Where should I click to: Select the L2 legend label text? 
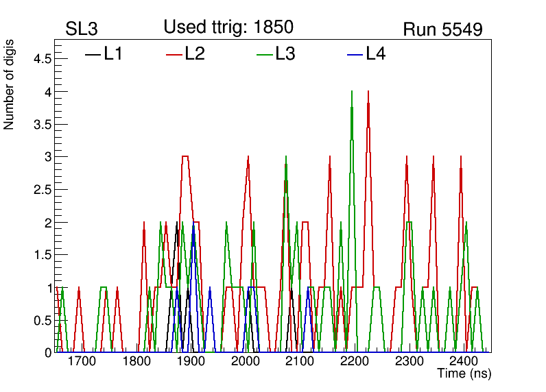pos(195,54)
